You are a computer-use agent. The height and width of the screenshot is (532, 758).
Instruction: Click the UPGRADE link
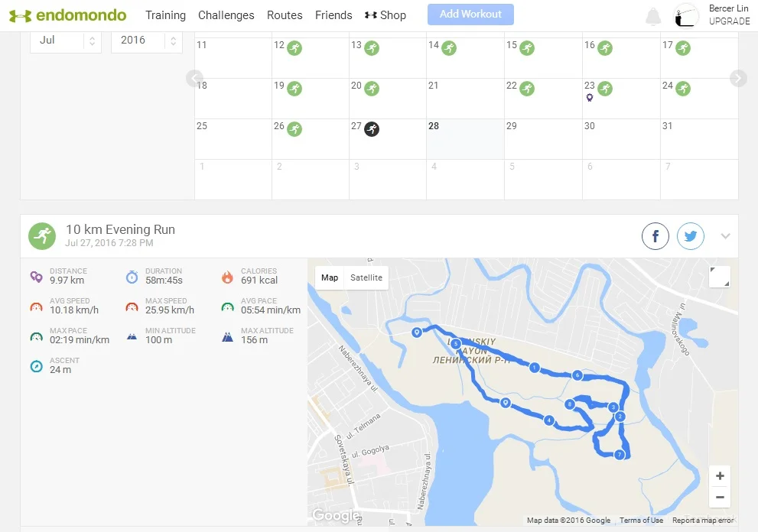pos(729,21)
